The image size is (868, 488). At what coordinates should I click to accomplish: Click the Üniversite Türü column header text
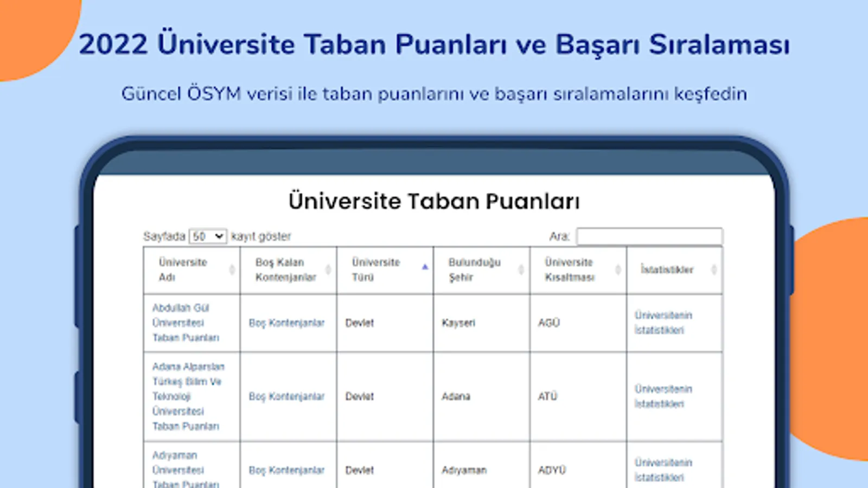[375, 269]
